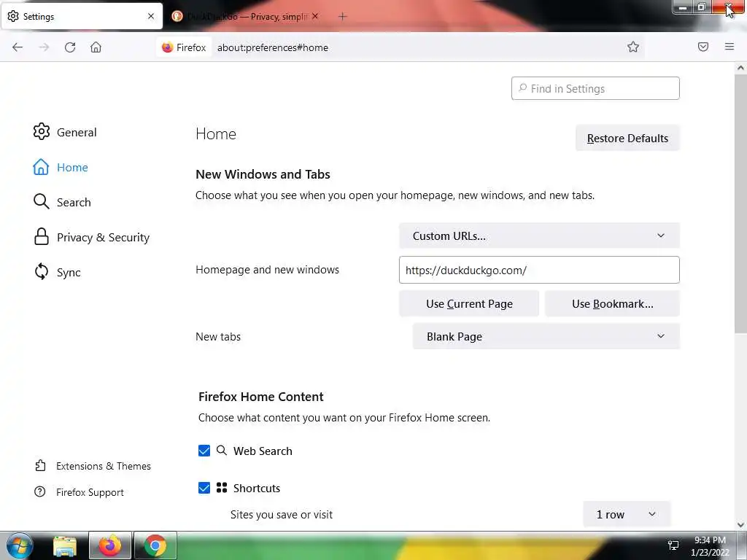Screen dimensions: 747x560
Task: Open the General settings section
Action: [65, 132]
